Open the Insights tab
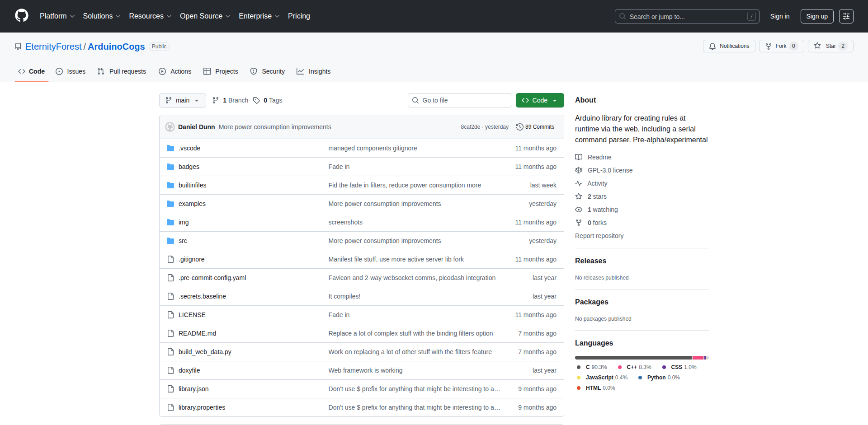This screenshot has width=868, height=425. coord(314,71)
